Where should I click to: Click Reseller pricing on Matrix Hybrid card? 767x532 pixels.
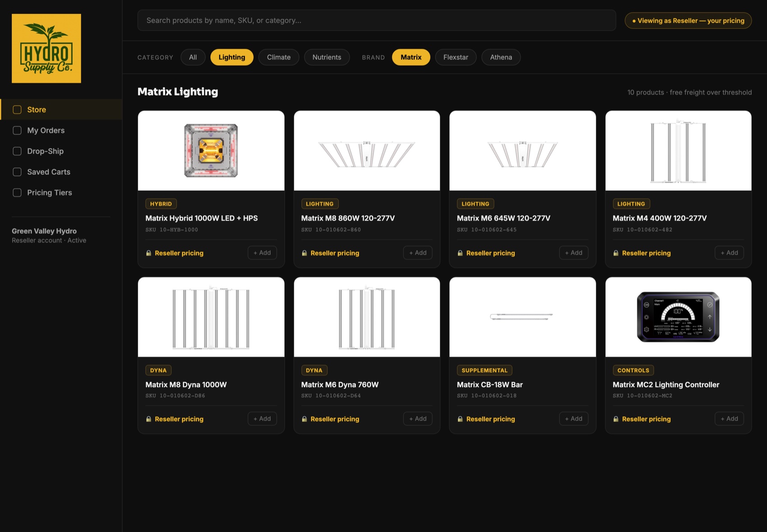pyautogui.click(x=179, y=253)
